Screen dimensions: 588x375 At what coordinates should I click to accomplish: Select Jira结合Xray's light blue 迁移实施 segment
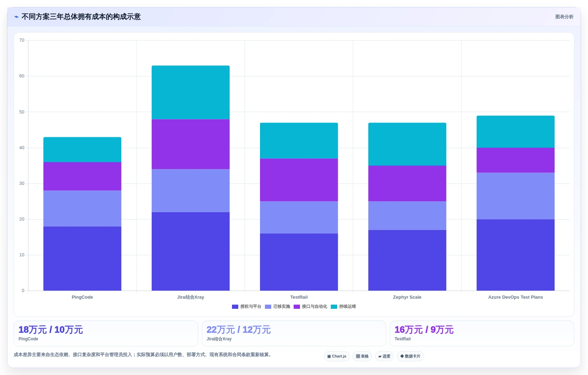[191, 191]
